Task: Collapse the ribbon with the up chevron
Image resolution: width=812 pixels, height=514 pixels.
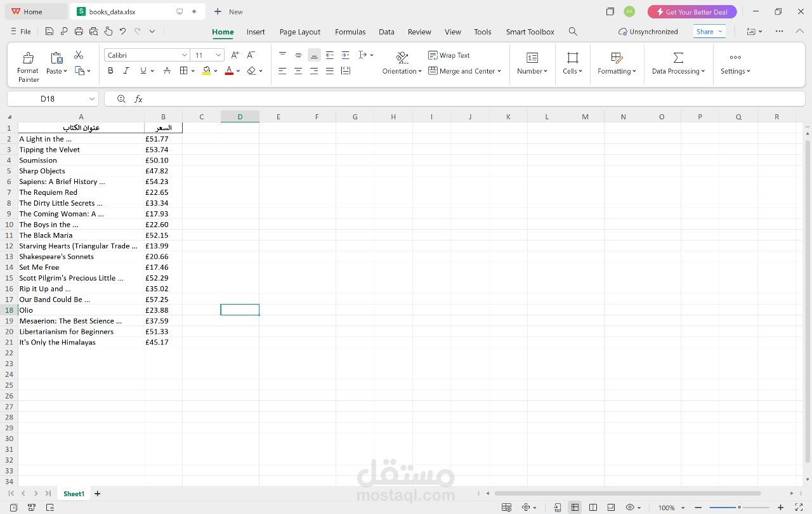Action: (x=799, y=31)
